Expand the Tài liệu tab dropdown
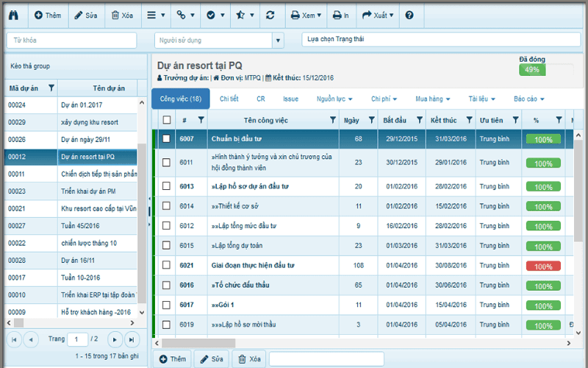The height and width of the screenshot is (368, 588). pyautogui.click(x=481, y=99)
